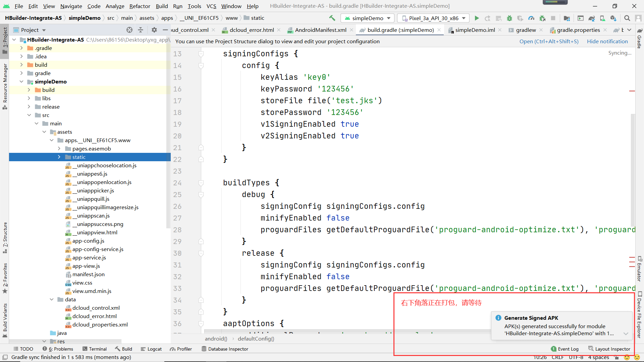644x362 pixels.
Task: Open the SDK Manager icon
Action: [x=613, y=18]
